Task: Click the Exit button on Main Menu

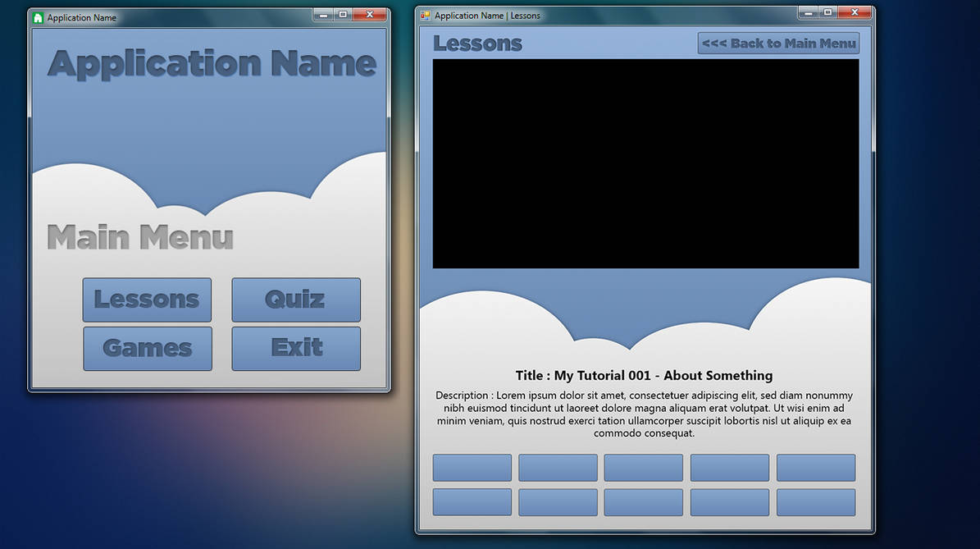Action: (295, 348)
